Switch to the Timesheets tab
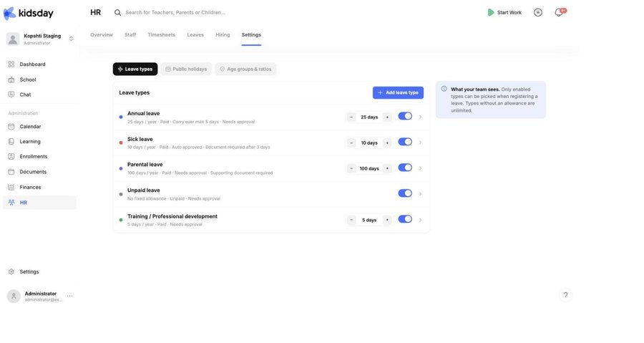Image resolution: width=644 pixels, height=343 pixels. (162, 35)
